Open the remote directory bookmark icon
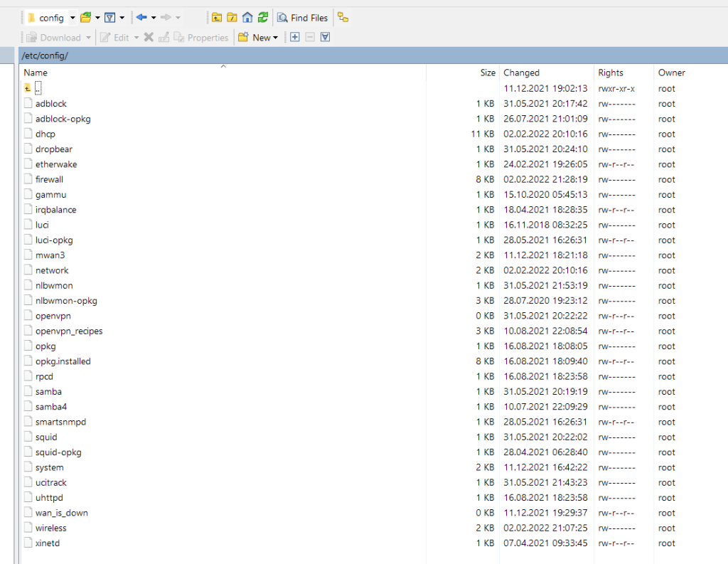This screenshot has height=564, width=728. [85, 18]
